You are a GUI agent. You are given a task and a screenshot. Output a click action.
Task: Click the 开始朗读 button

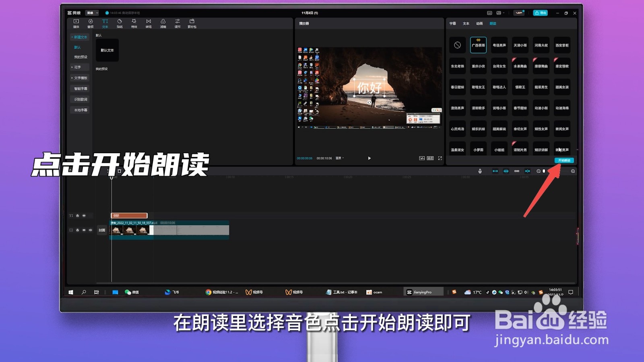point(565,160)
